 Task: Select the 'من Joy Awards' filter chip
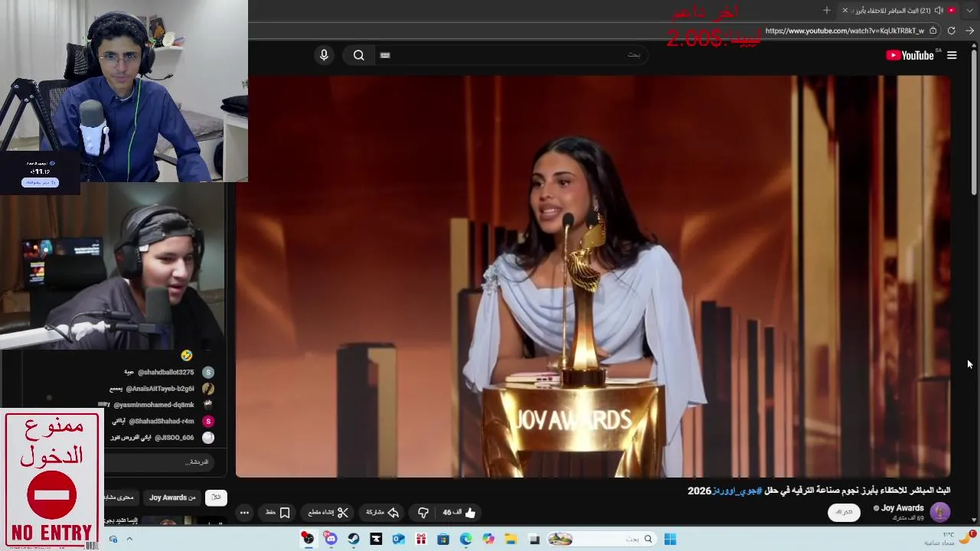172,497
